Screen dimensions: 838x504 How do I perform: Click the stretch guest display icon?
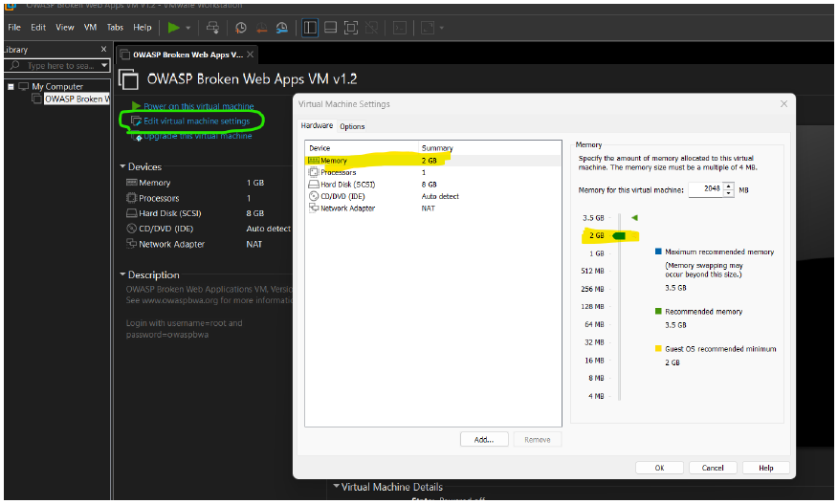tap(428, 28)
